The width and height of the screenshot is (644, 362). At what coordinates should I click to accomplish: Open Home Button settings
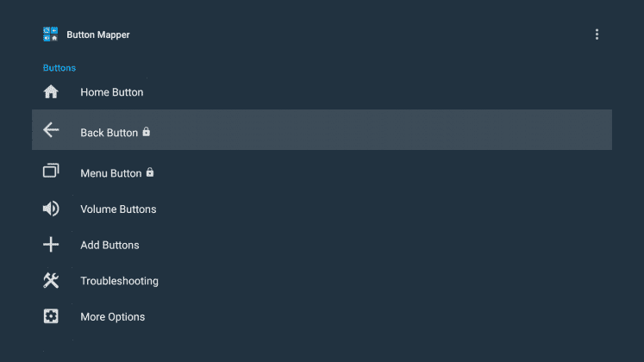click(322, 92)
